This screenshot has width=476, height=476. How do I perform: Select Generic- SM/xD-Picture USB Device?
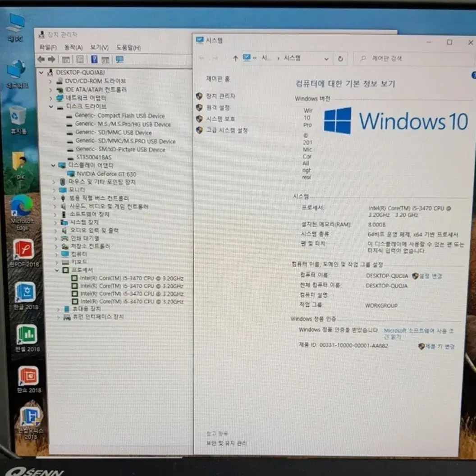pos(120,149)
